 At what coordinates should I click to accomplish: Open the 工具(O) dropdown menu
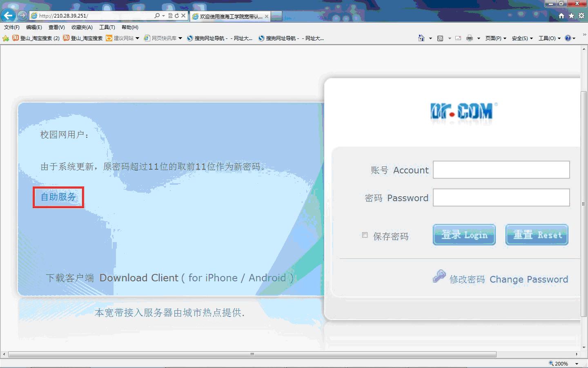click(x=550, y=38)
